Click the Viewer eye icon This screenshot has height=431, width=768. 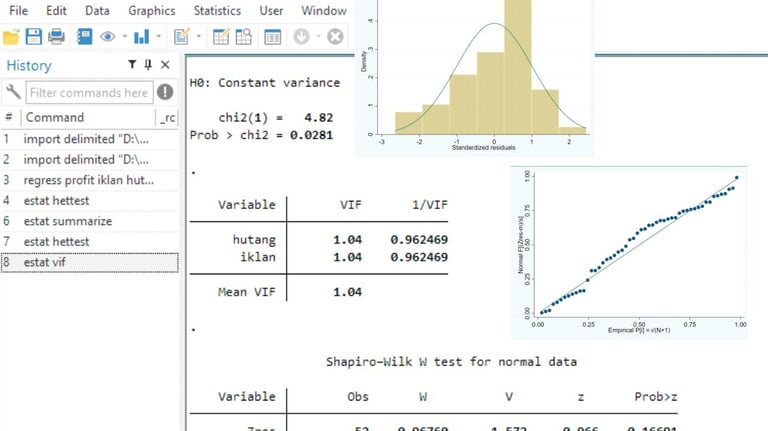pos(107,37)
